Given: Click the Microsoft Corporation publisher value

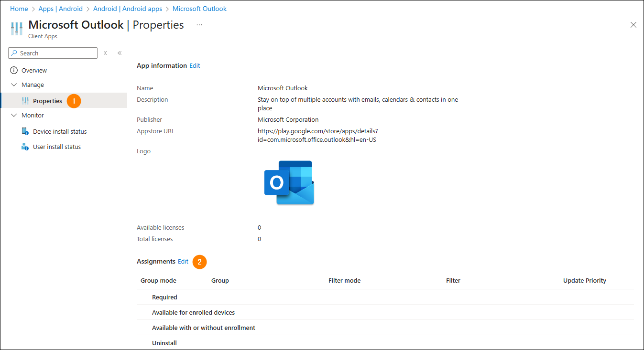Looking at the screenshot, I should 288,119.
